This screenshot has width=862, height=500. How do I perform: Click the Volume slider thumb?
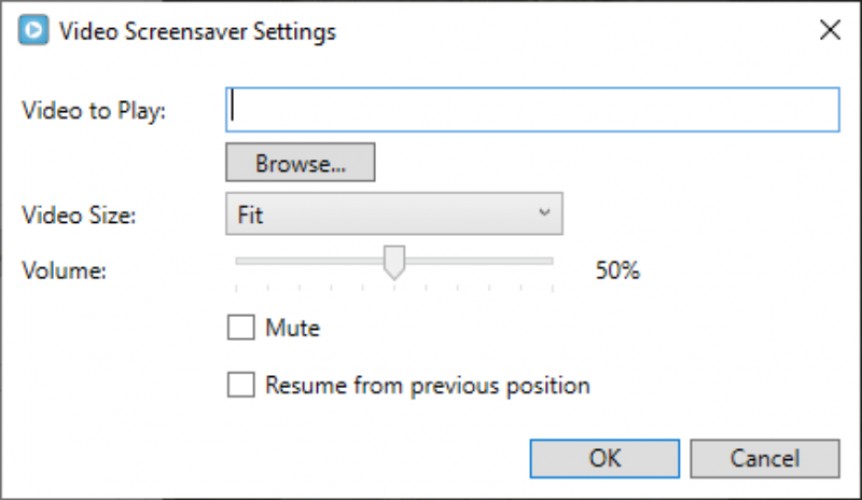(x=394, y=262)
